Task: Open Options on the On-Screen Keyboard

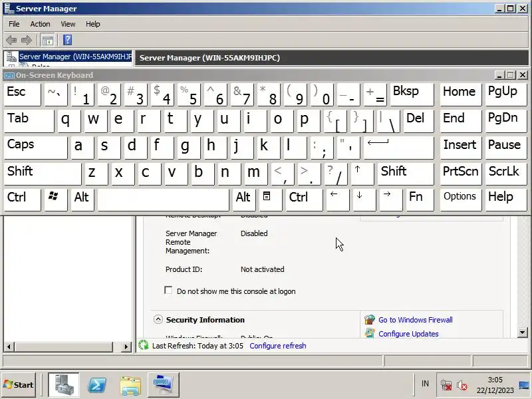Action: tap(460, 200)
